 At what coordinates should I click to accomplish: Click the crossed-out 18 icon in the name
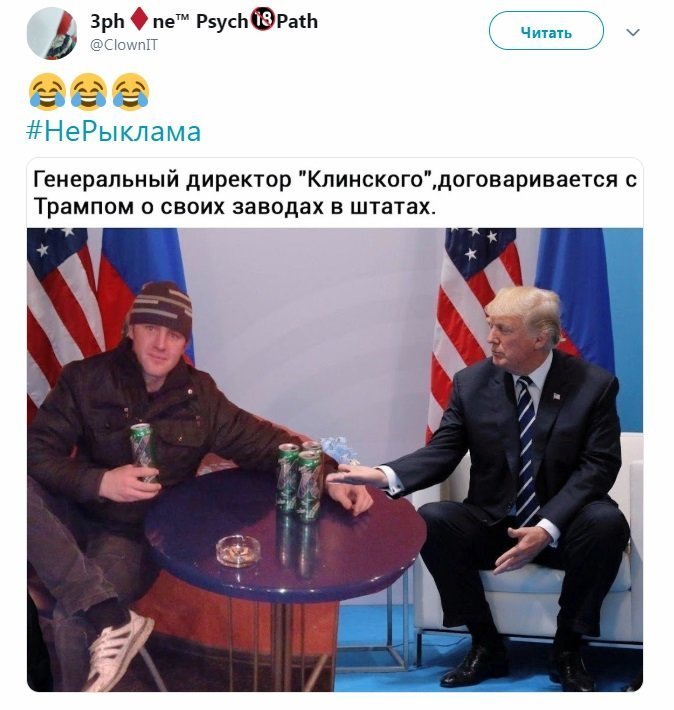pos(262,20)
